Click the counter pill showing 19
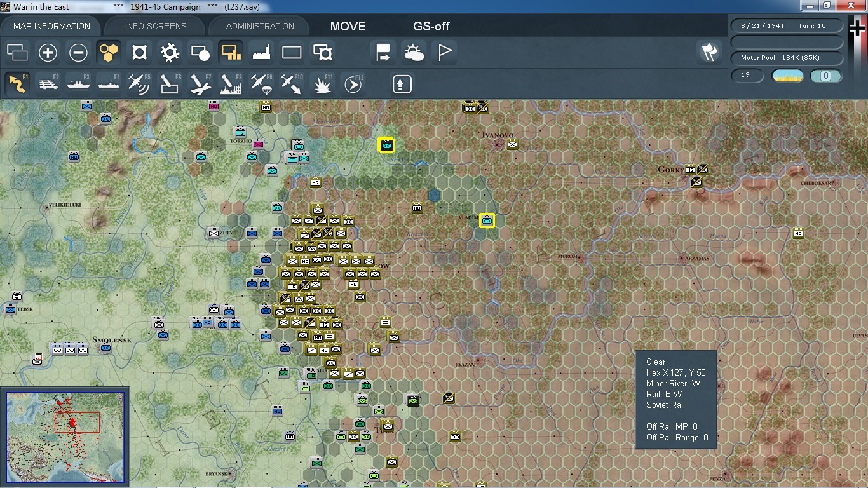The width and height of the screenshot is (868, 488). click(747, 76)
